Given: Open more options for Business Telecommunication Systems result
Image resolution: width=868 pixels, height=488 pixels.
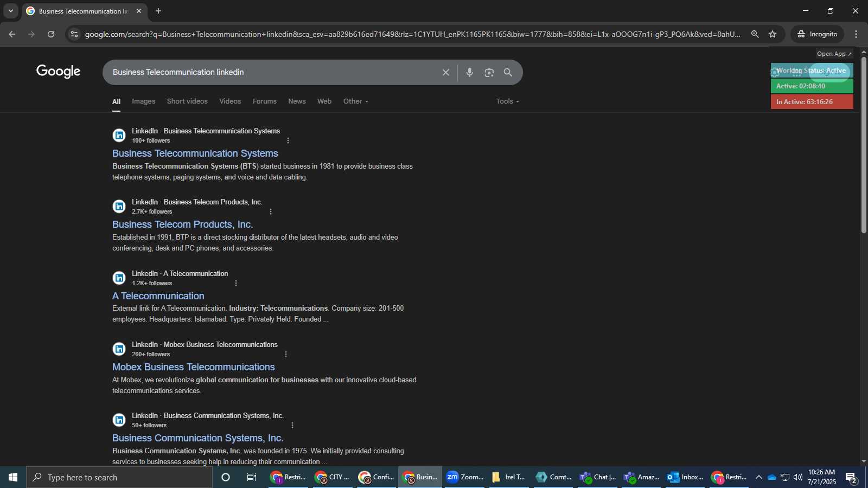Looking at the screenshot, I should [x=288, y=141].
